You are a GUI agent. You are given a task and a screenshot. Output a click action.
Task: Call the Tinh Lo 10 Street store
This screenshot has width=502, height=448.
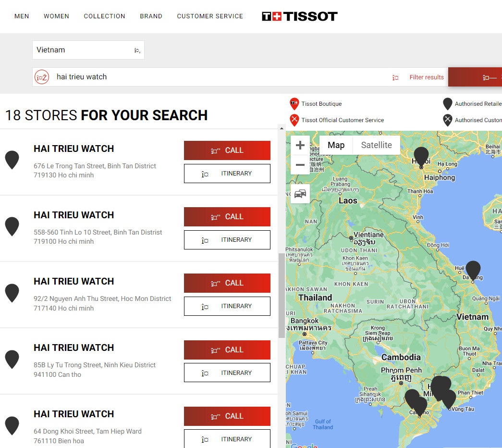(x=227, y=217)
